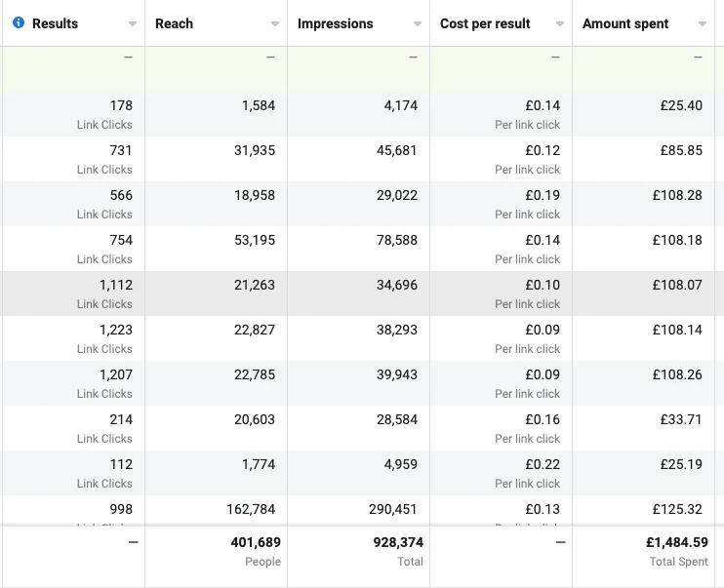Sort by the Reach column header
Image resolution: width=724 pixels, height=588 pixels.
point(174,23)
